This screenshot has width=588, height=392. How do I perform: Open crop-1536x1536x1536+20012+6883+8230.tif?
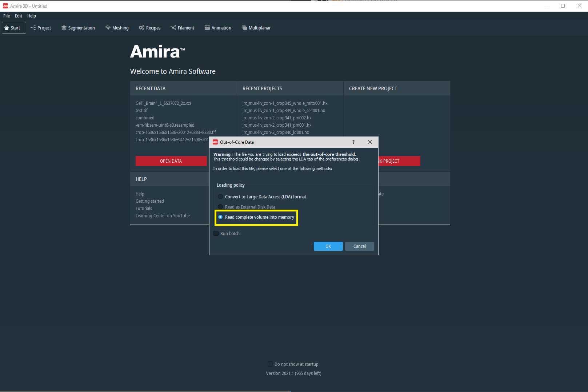(176, 132)
